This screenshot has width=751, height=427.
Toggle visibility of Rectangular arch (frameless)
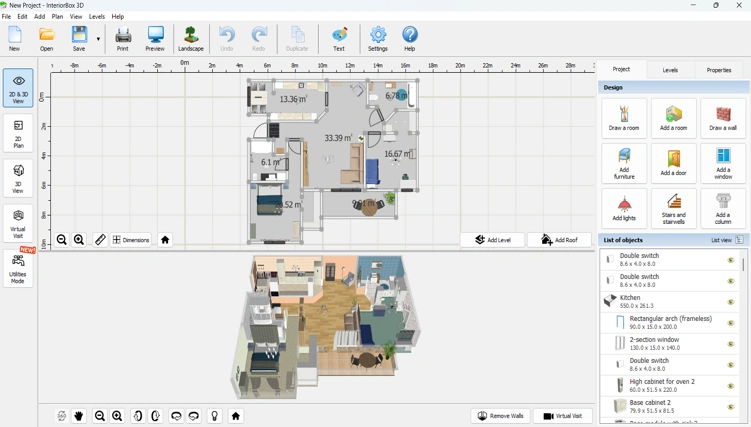pos(731,323)
